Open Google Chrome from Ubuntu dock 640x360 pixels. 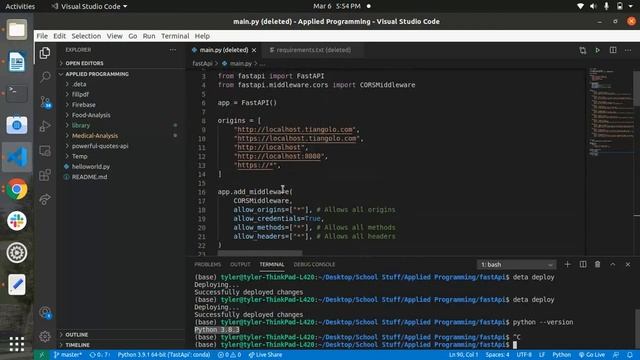(x=17, y=189)
